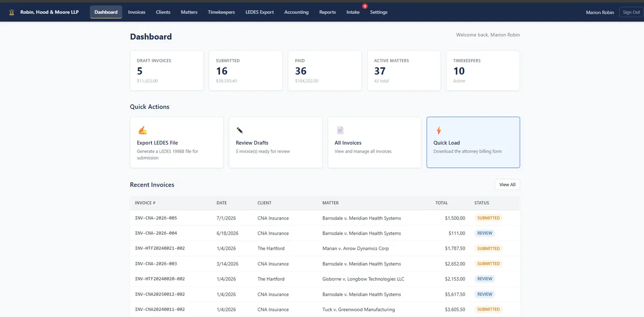Click the Sign Out button
This screenshot has height=317, width=644.
pos(631,12)
